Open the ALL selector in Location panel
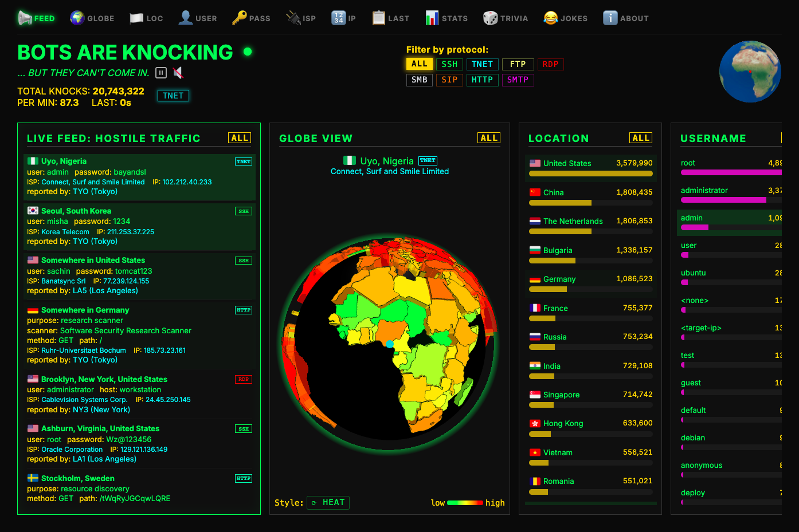799x532 pixels. (641, 138)
